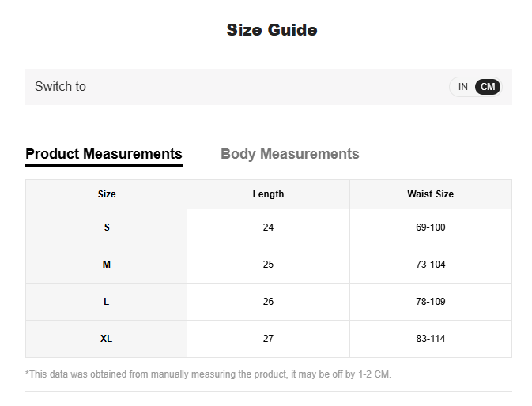Select the S size row label
The width and height of the screenshot is (532, 406).
pyautogui.click(x=107, y=227)
